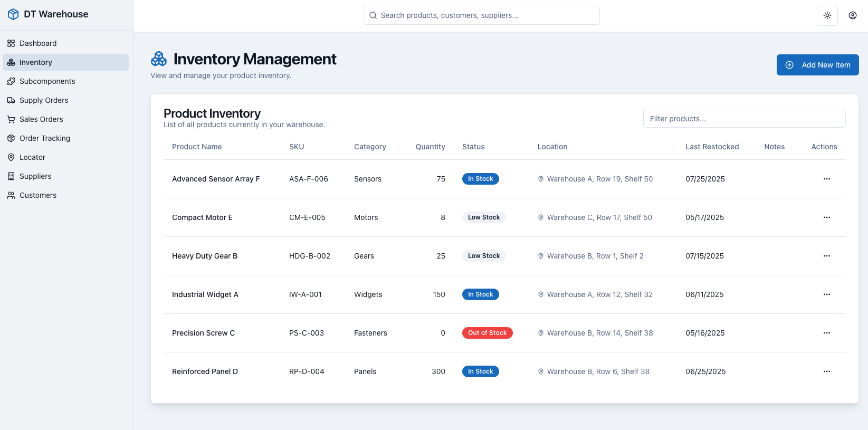Click the Category column header

pyautogui.click(x=370, y=147)
